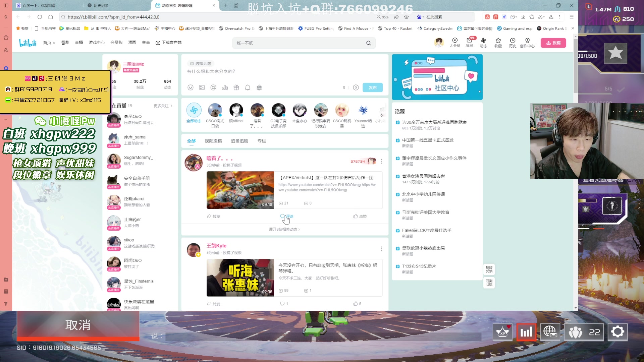
Task: Add an image in the post composer
Action: (202, 87)
